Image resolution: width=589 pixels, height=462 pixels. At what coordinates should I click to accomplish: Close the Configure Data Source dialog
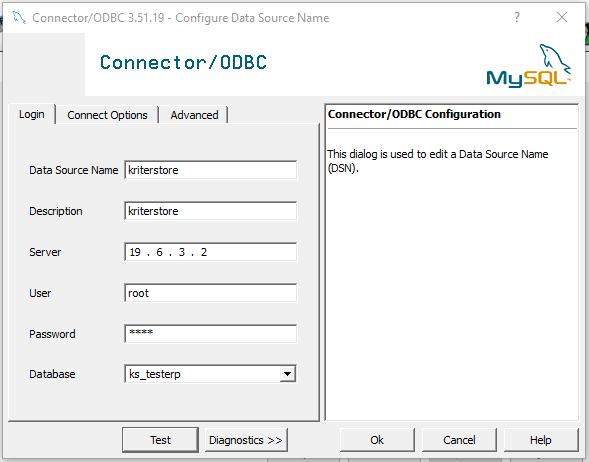pos(562,17)
